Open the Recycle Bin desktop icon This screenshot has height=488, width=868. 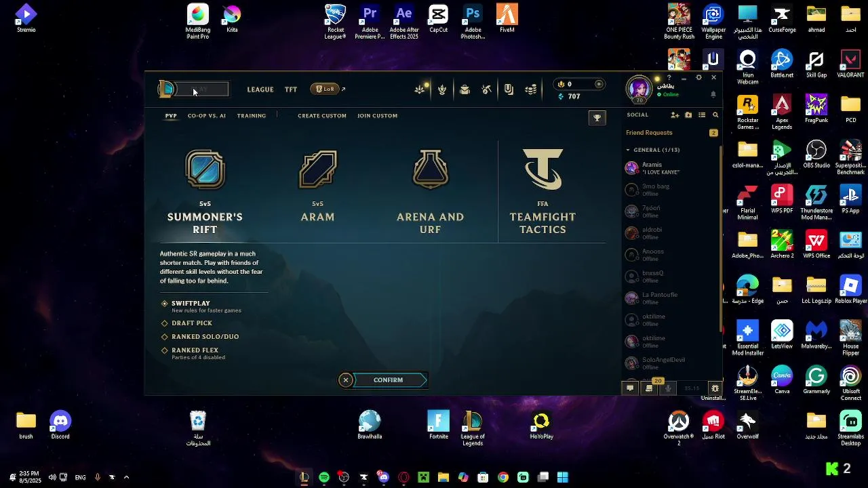198,428
